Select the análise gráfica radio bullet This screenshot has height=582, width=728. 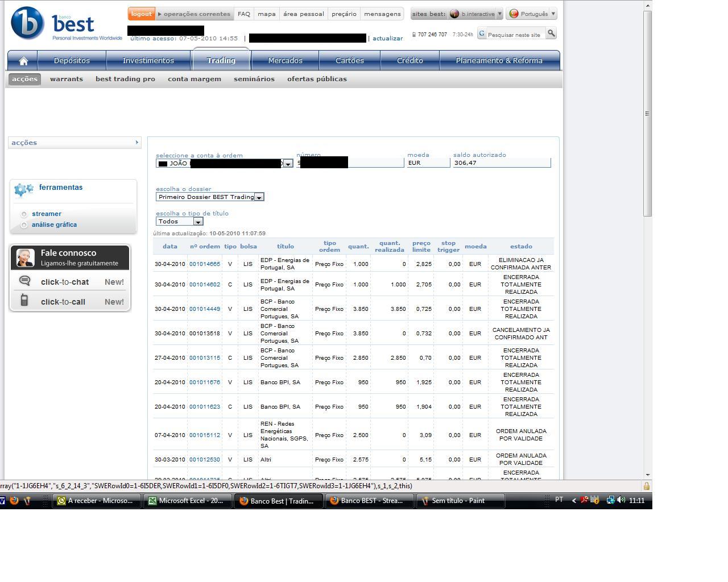point(24,225)
